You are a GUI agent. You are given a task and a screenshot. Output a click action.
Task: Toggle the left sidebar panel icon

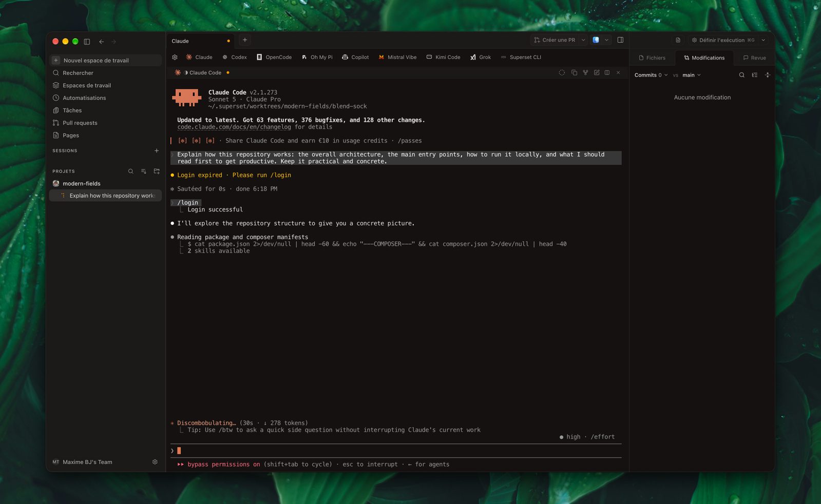[x=87, y=42]
